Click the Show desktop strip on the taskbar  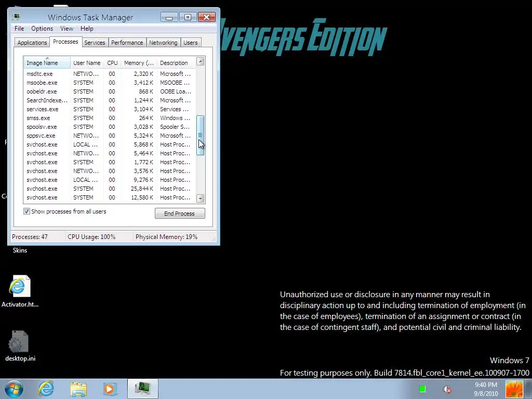click(x=529, y=389)
